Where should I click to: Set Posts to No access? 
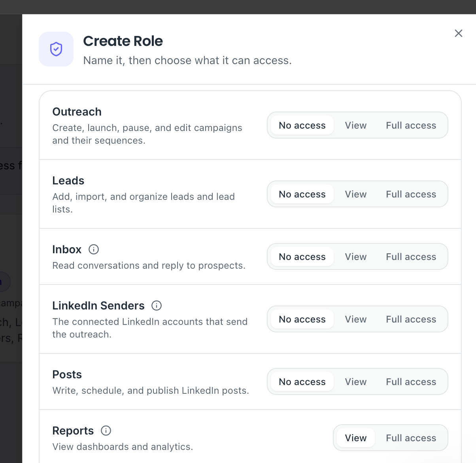(302, 382)
